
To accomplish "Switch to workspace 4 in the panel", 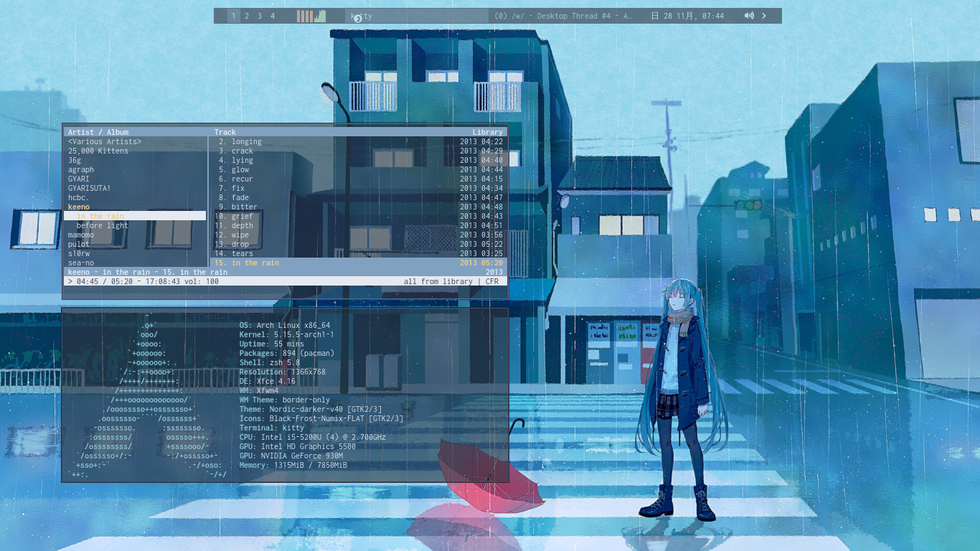I will [x=273, y=16].
